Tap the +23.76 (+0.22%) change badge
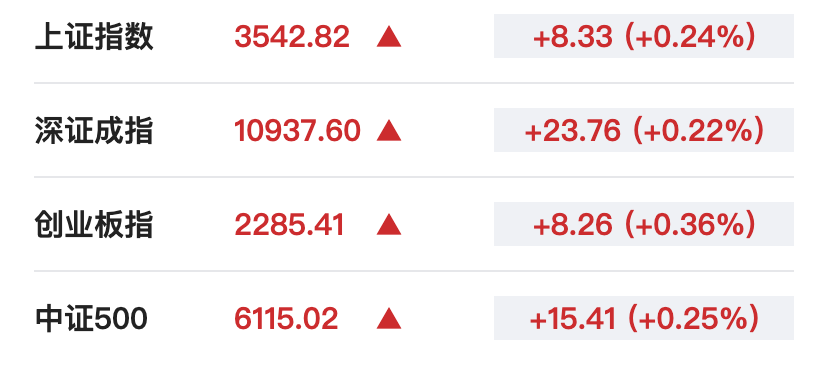Viewport: 832px width, 372px height. (x=644, y=130)
